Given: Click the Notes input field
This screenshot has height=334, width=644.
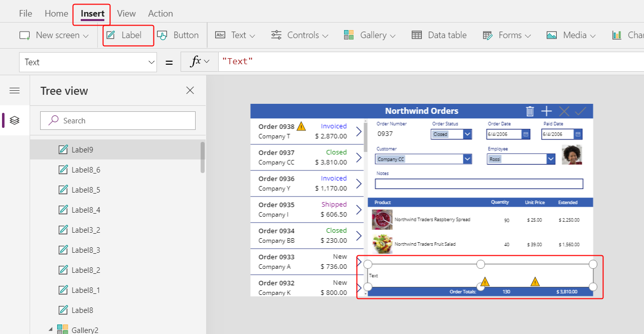Looking at the screenshot, I should (479, 184).
